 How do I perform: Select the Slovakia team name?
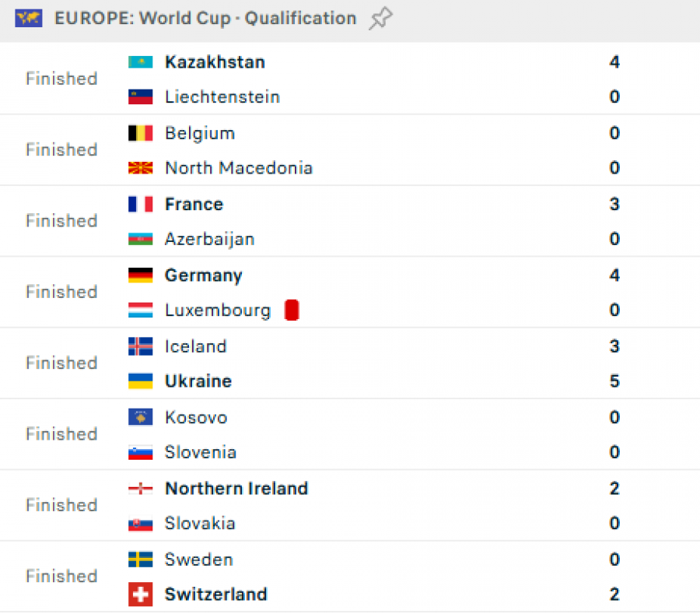[200, 524]
